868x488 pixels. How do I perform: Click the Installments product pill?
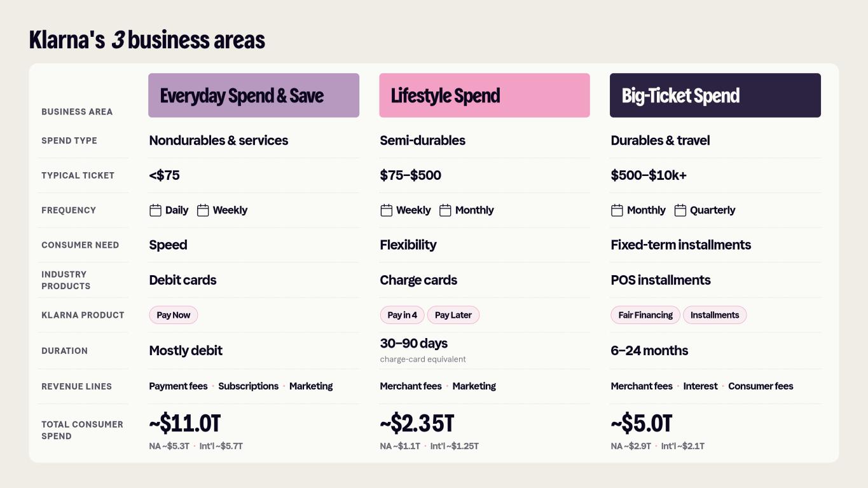(715, 315)
